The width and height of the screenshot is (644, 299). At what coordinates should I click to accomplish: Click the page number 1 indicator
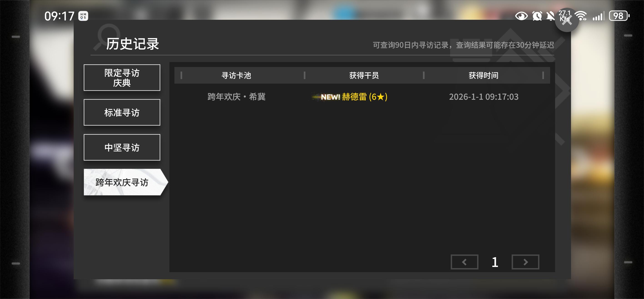(495, 262)
